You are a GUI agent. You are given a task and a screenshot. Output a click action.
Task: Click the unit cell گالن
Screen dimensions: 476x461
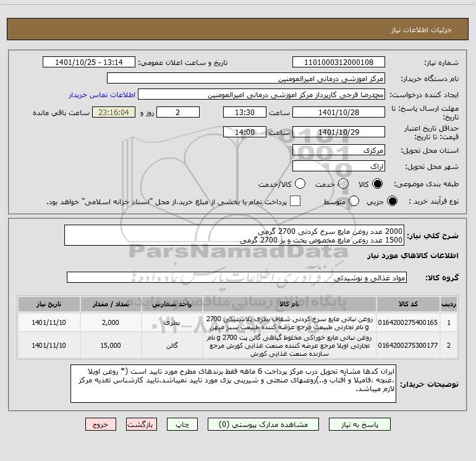pyautogui.click(x=172, y=345)
